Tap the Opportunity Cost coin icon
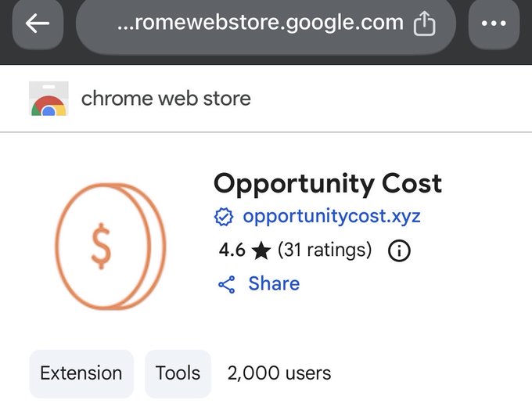This screenshot has height=407, width=532. (x=110, y=247)
